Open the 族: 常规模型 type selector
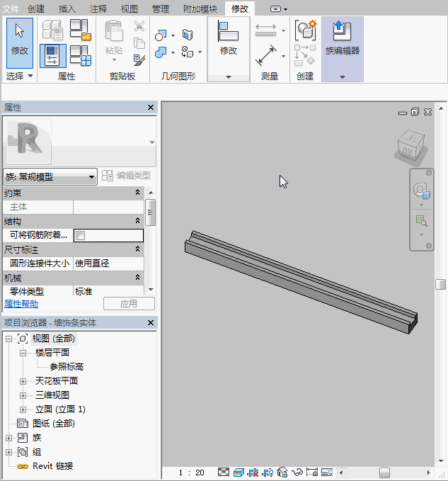The image size is (448, 481). (50, 176)
